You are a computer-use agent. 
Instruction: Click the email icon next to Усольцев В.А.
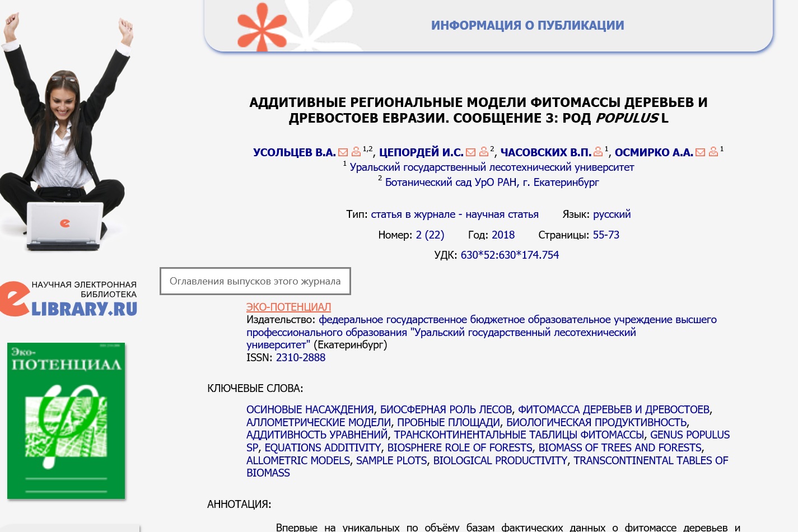click(343, 152)
